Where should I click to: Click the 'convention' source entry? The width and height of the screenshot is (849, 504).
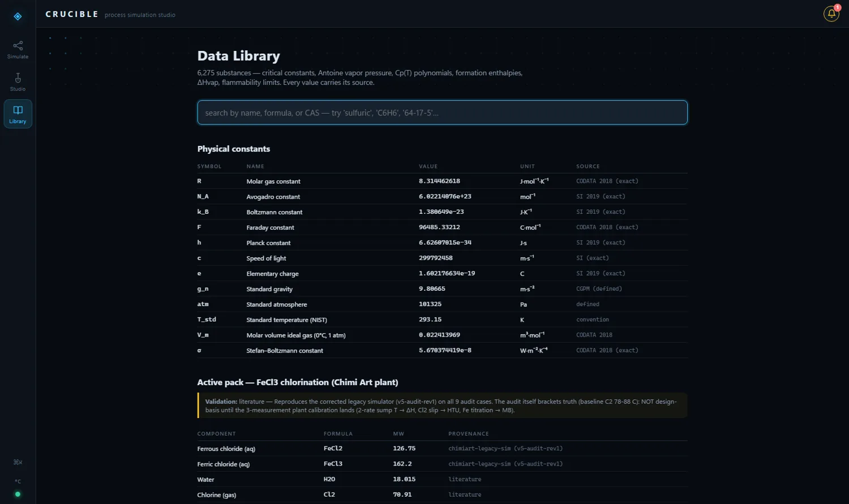(x=593, y=320)
